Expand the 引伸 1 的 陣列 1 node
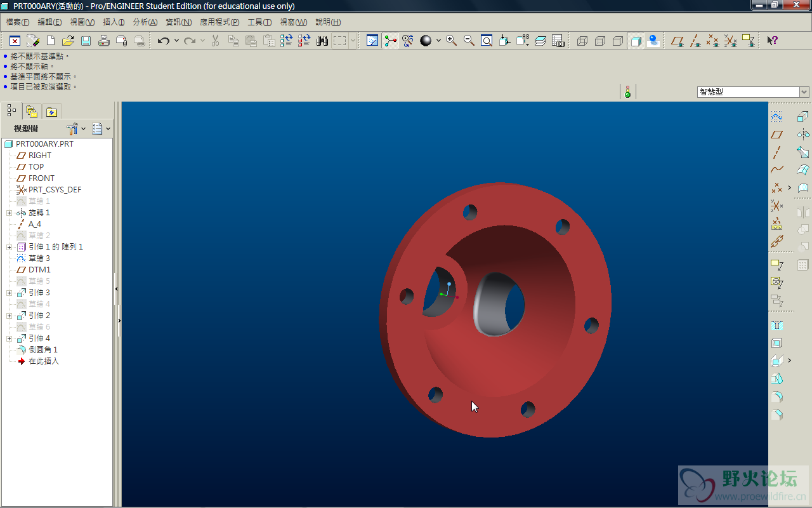This screenshot has height=508, width=812. (x=10, y=247)
